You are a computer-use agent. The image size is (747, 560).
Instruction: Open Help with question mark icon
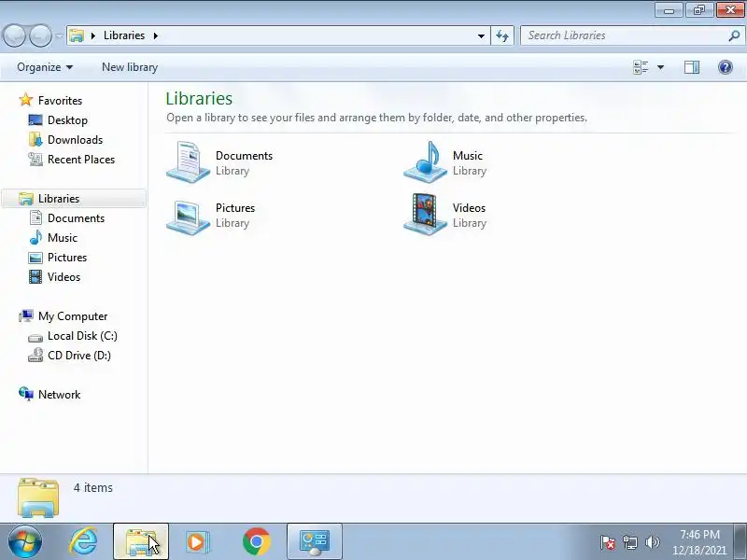[726, 67]
